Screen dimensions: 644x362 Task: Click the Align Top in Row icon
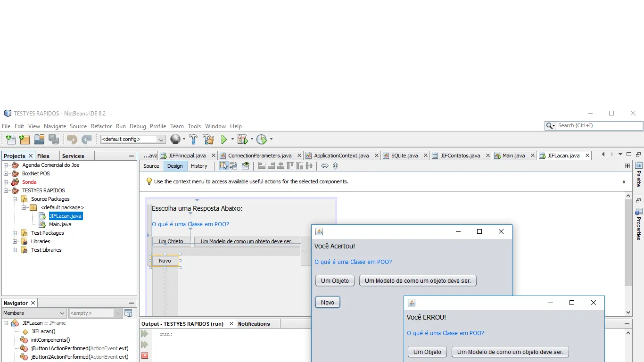[290, 166]
